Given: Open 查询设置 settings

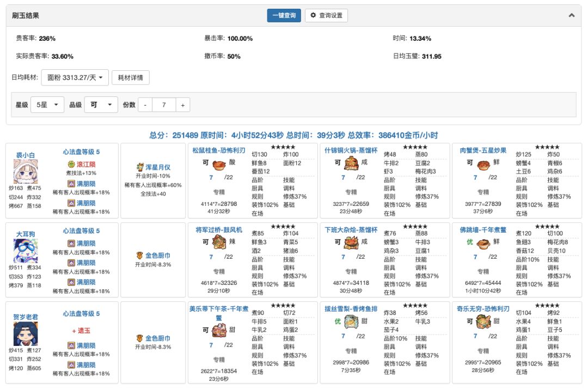Looking at the screenshot, I should point(326,16).
